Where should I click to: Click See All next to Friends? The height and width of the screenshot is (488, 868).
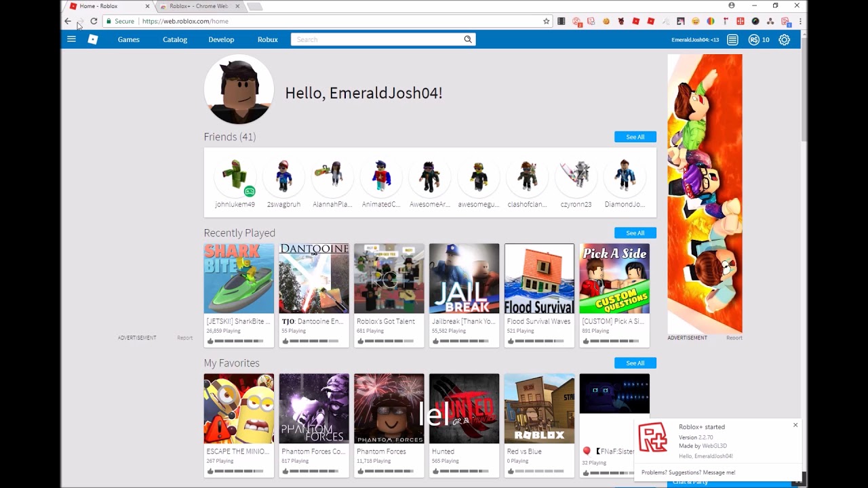(x=635, y=137)
